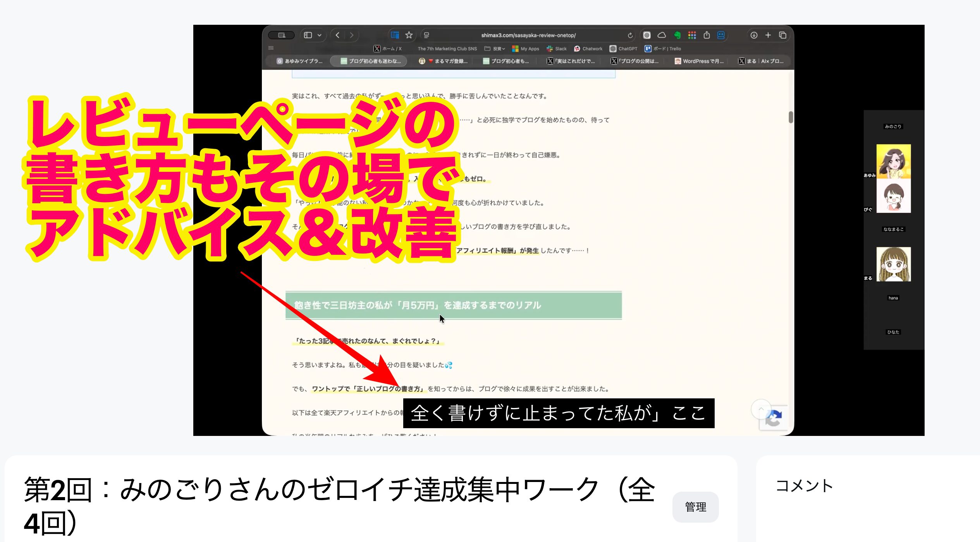This screenshot has width=980, height=542.
Task: Open the colorful dots grid extension
Action: (x=692, y=35)
